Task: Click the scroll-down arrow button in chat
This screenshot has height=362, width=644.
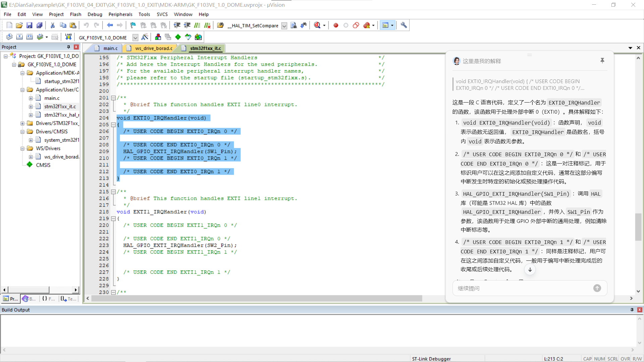Action: coord(530,270)
